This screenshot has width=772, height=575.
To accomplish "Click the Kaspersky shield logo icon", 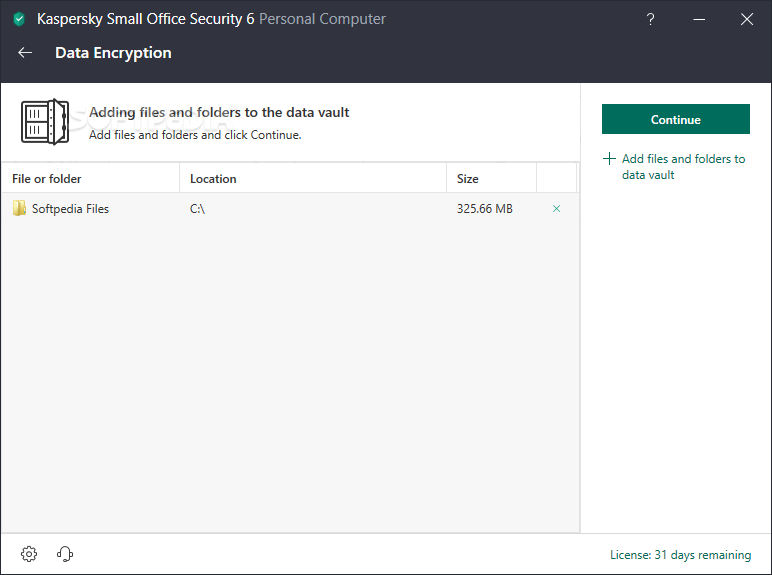I will [19, 19].
